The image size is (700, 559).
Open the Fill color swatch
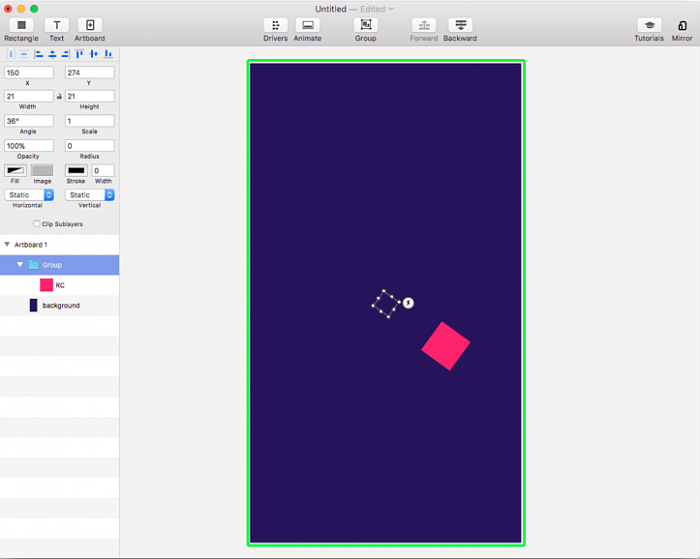(x=16, y=171)
